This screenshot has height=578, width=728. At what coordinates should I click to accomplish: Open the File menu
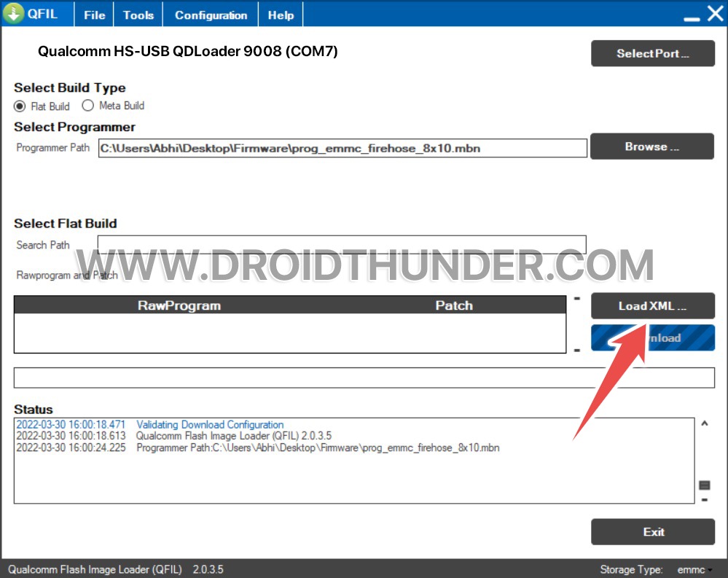click(x=93, y=14)
